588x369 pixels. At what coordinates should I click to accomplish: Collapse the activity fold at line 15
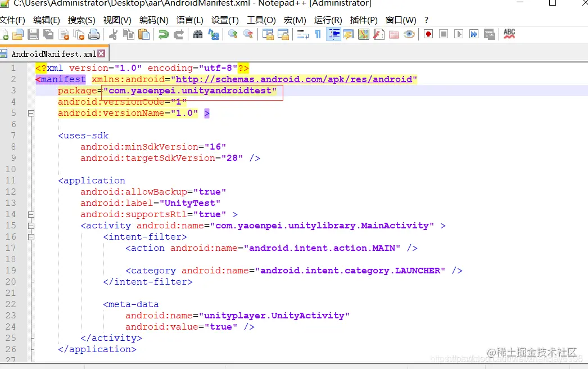coord(31,226)
